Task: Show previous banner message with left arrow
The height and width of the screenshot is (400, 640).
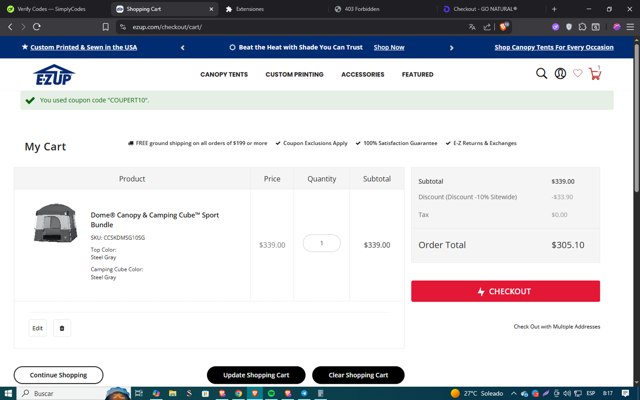Action: click(x=182, y=48)
